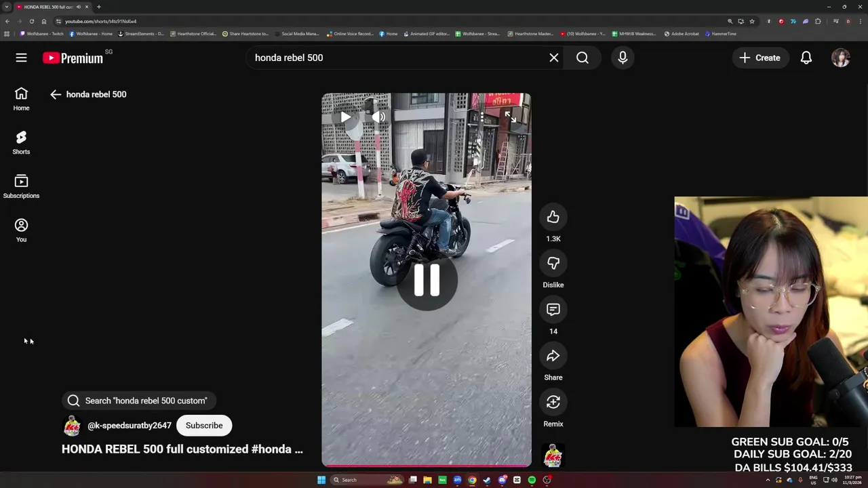Run search with magnifier button
The width and height of the screenshot is (868, 488).
pos(583,58)
